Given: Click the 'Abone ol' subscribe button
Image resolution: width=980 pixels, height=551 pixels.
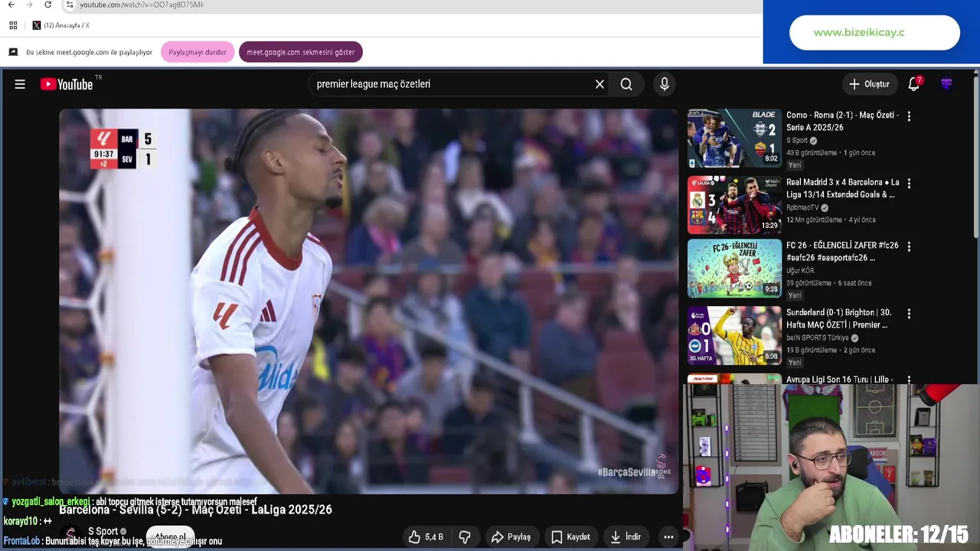Looking at the screenshot, I should 170,537.
